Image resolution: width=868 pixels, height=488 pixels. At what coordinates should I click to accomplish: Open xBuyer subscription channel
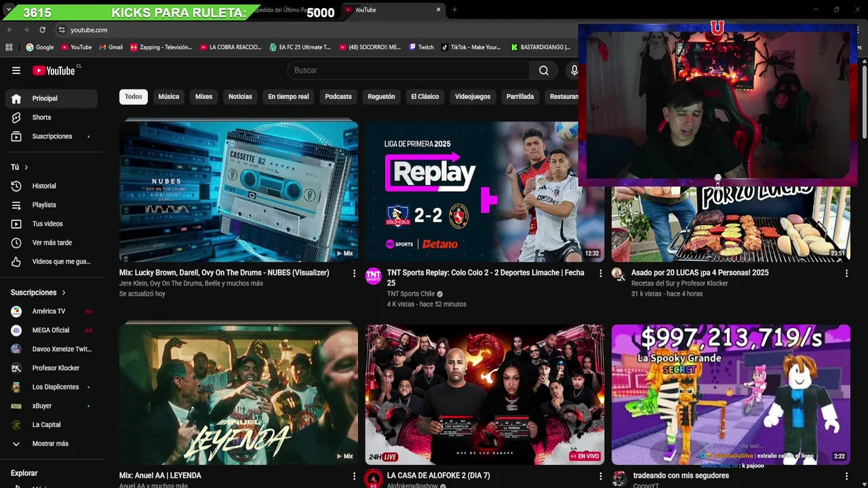pyautogui.click(x=52, y=406)
